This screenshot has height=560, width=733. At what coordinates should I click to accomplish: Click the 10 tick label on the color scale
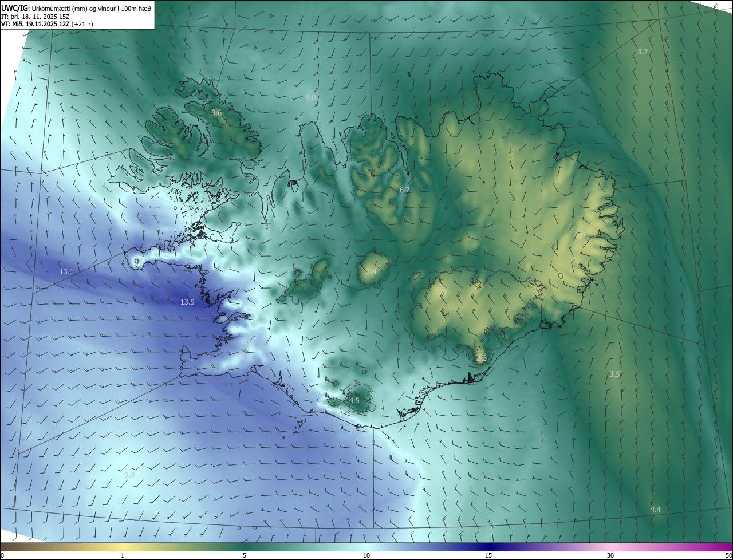point(366,556)
